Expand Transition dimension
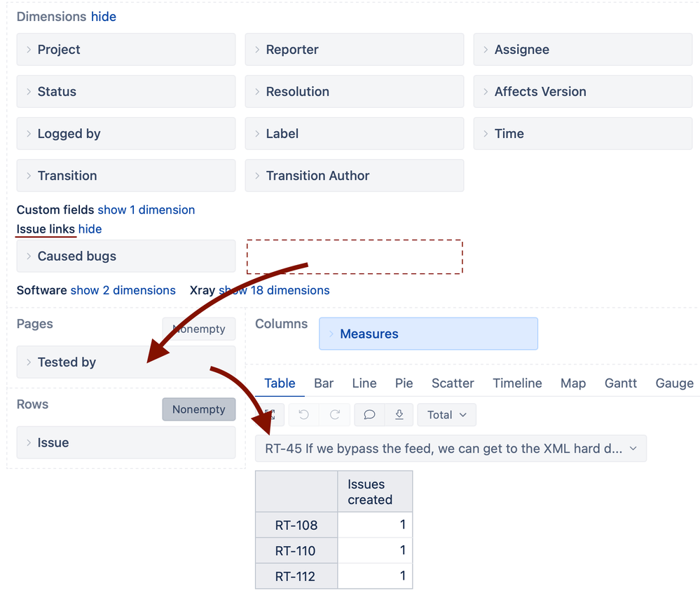Image resolution: width=700 pixels, height=607 pixels. click(x=126, y=175)
